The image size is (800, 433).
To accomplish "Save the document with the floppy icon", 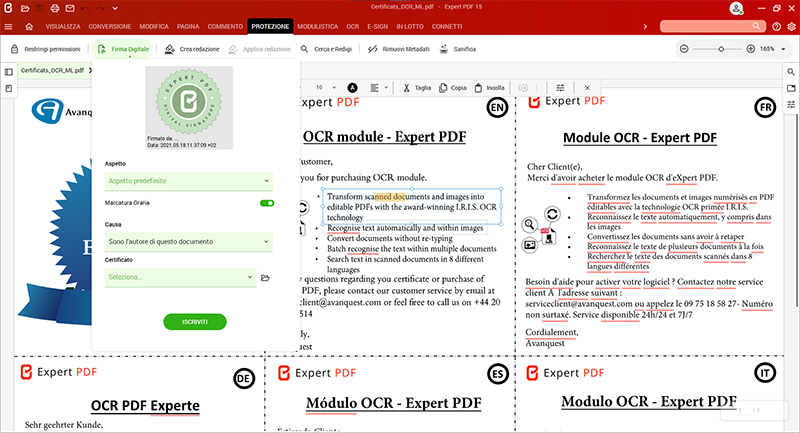I will click(x=40, y=8).
